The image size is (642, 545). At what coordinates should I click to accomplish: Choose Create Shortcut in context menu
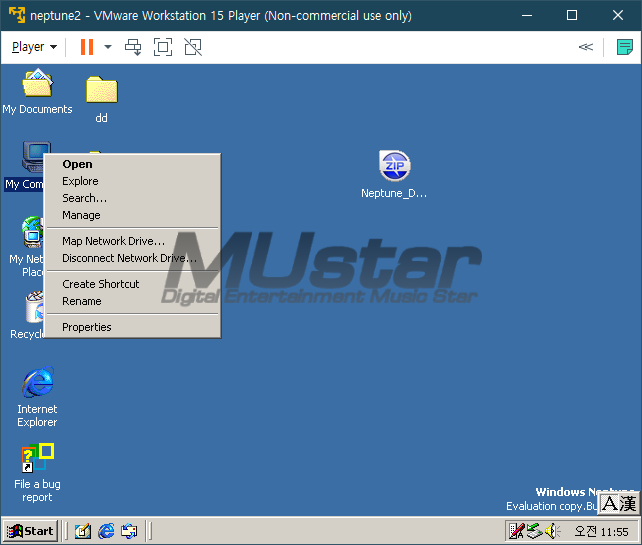pos(133,284)
